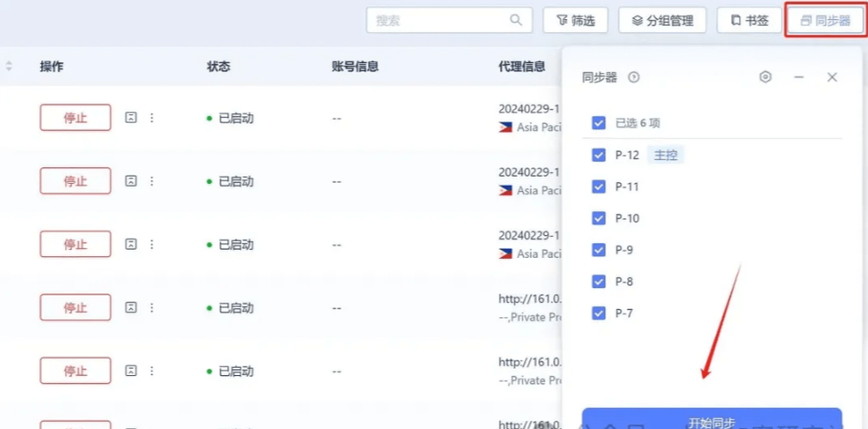Click the window icon in the fourth row
The height and width of the screenshot is (429, 868).
131,307
